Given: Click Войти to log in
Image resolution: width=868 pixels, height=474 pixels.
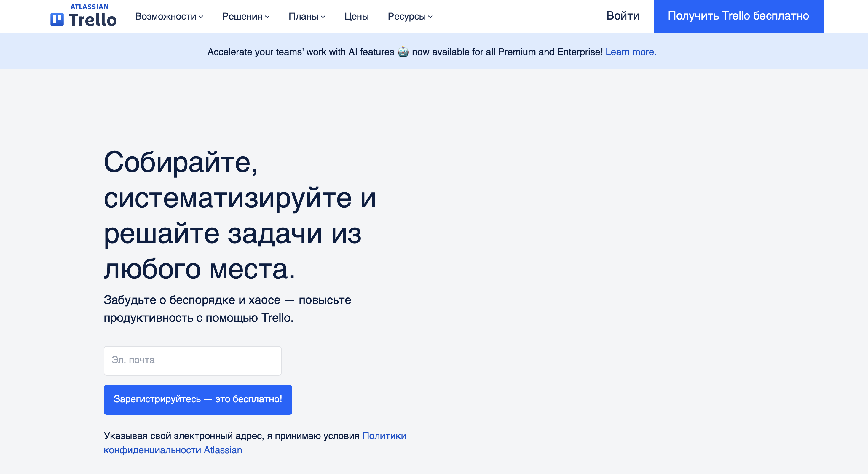Looking at the screenshot, I should click(623, 16).
